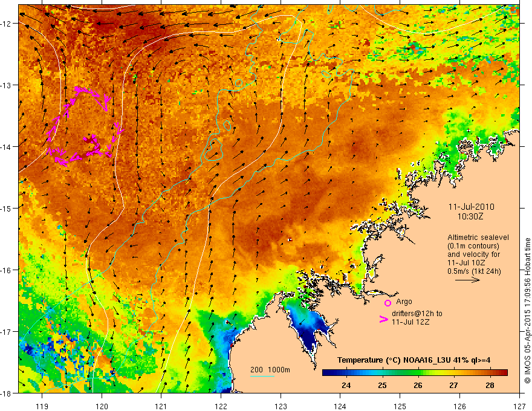This screenshot has width=532, height=411.
Task: Click the '200 1000m' depth label
Action: 270,370
